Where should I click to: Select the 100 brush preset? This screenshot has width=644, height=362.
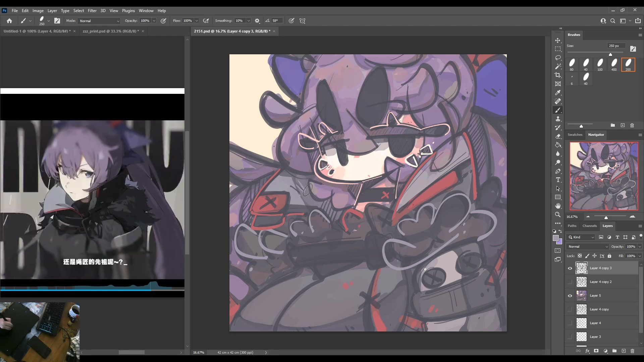pyautogui.click(x=600, y=65)
